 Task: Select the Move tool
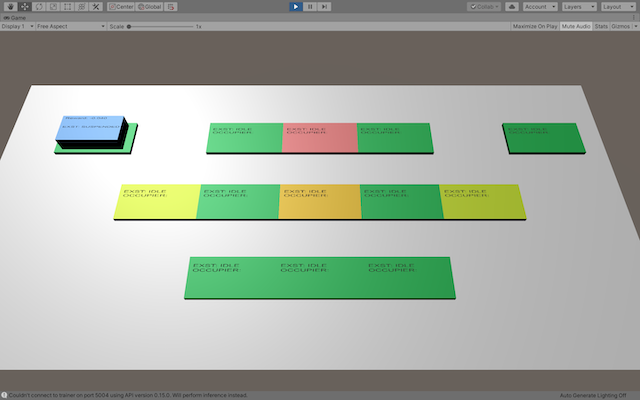coord(23,6)
